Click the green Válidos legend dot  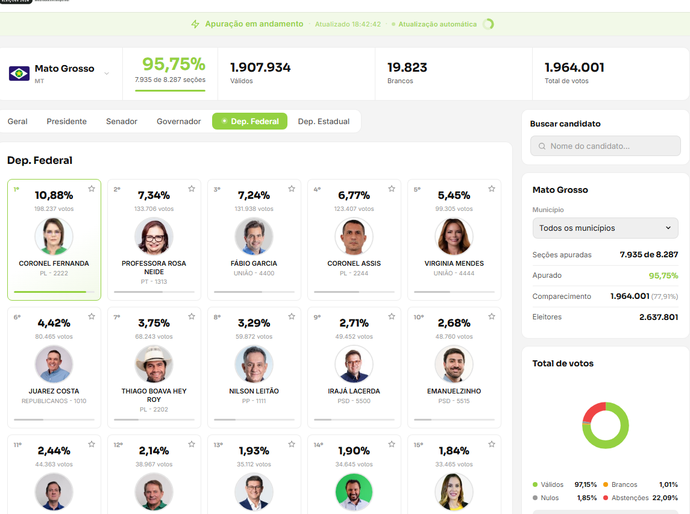535,485
